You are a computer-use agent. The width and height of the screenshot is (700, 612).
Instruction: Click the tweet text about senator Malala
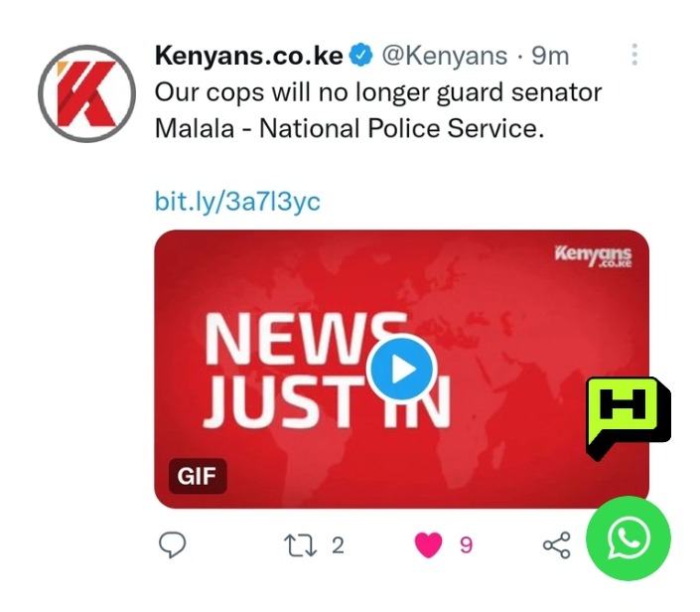coord(378,110)
